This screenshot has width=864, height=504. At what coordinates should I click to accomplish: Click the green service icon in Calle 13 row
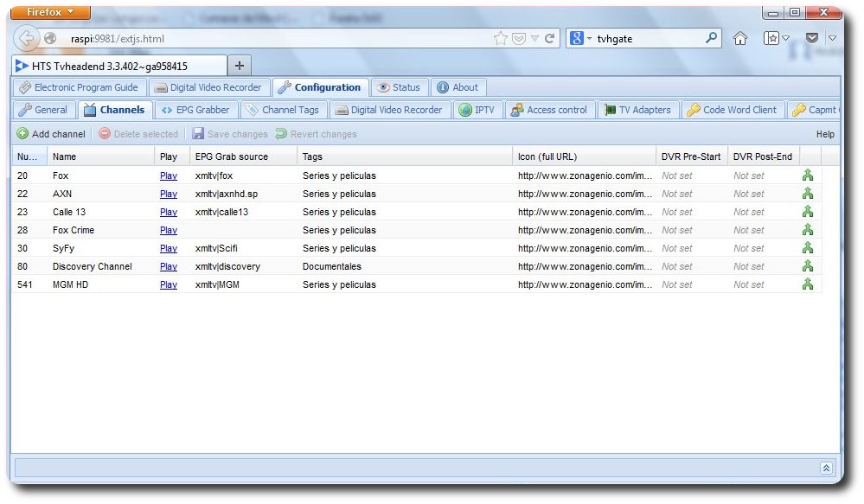807,212
